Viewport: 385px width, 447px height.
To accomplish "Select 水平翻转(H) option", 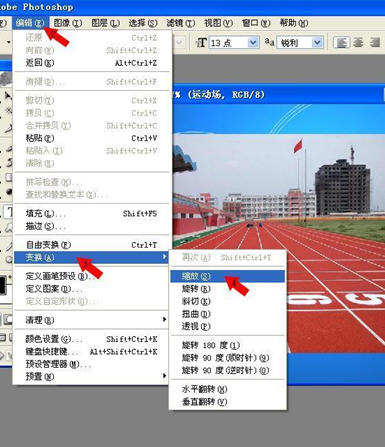I will [227, 389].
